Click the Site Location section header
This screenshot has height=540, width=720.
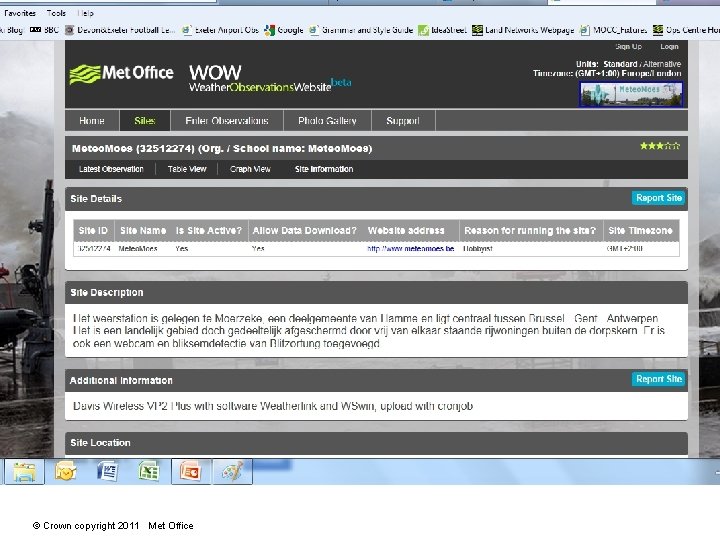click(x=377, y=443)
